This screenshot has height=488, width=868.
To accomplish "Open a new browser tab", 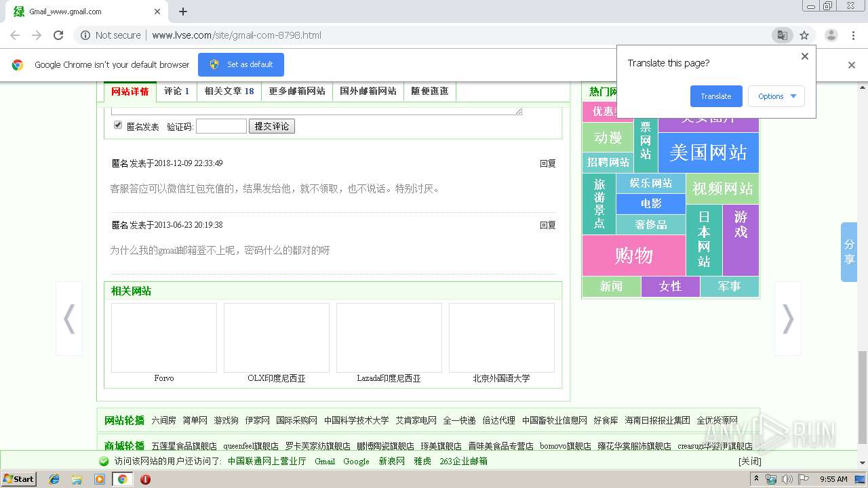I will click(183, 12).
